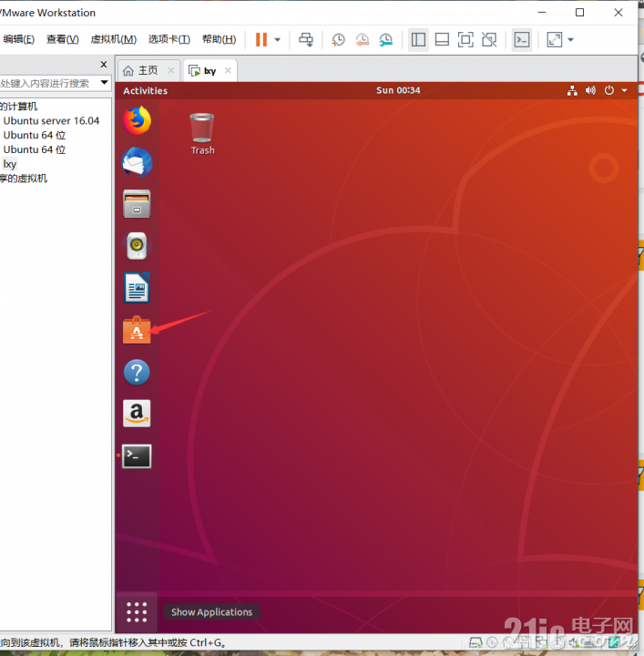Screen dimensions: 644x656
Task: Launch LibreOffice Writer from the dock
Action: [x=137, y=288]
